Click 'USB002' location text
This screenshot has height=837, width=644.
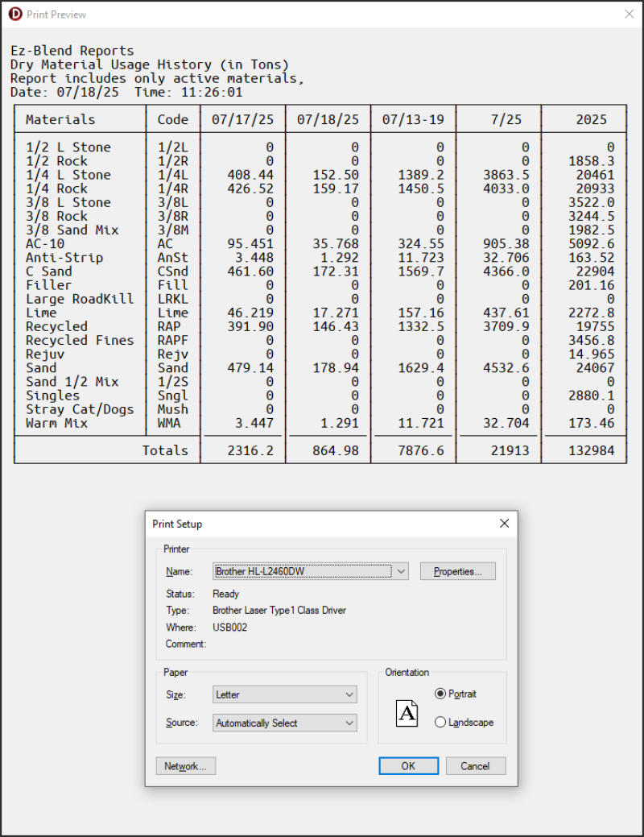[x=229, y=628]
